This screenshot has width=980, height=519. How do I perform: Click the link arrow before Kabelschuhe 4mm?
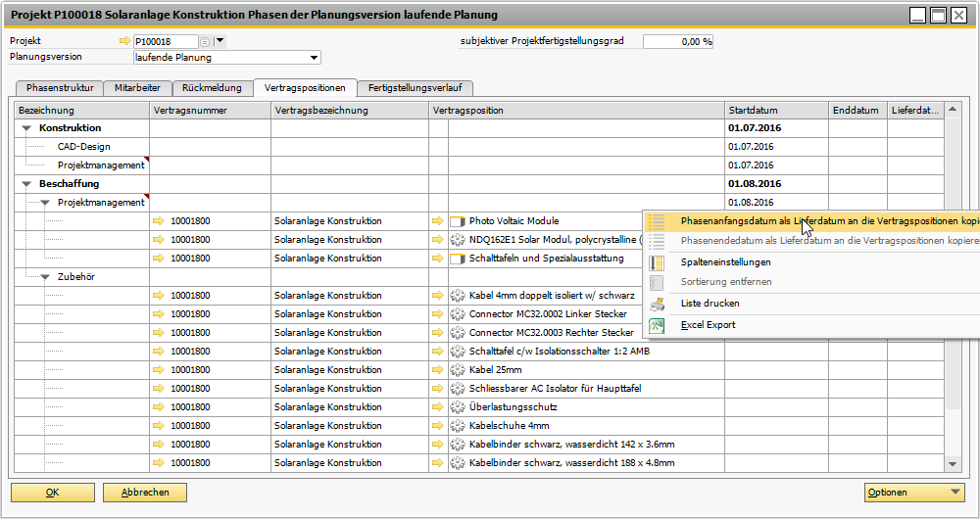click(438, 426)
